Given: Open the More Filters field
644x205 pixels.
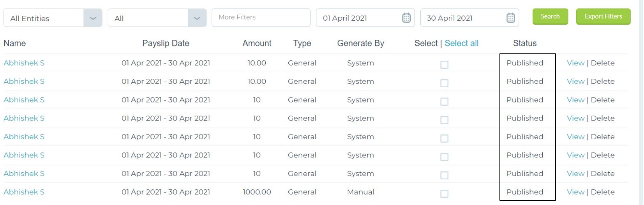Looking at the screenshot, I should tap(261, 18).
